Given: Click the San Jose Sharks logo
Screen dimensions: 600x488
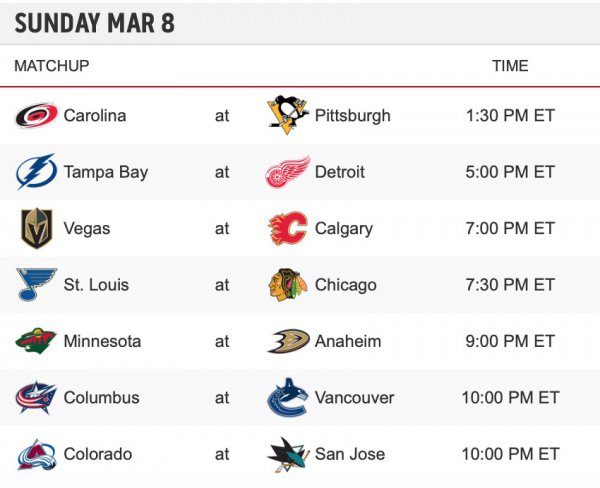Looking at the screenshot, I should [x=288, y=454].
